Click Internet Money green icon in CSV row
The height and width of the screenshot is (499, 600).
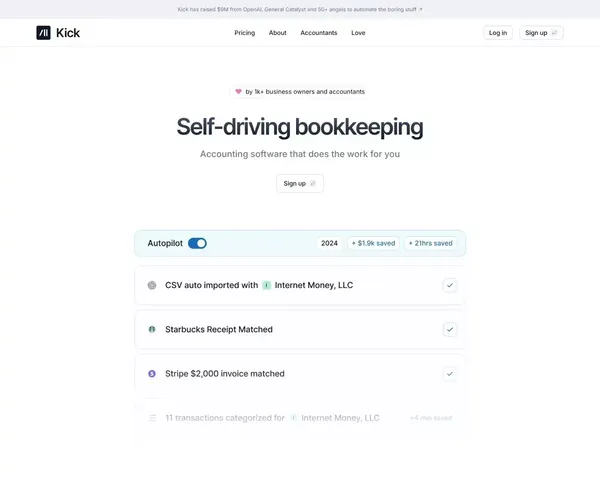[x=267, y=285]
